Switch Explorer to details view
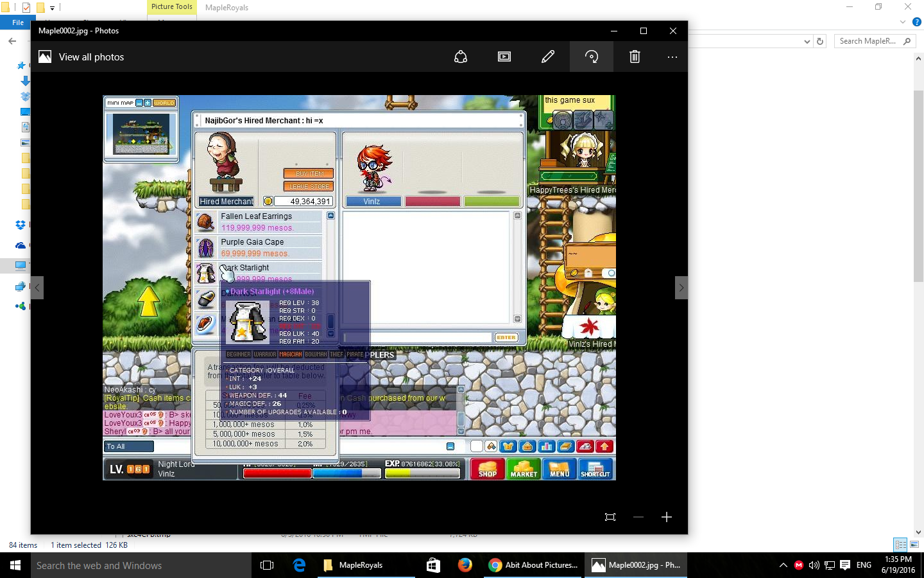This screenshot has width=924, height=578. (x=901, y=545)
